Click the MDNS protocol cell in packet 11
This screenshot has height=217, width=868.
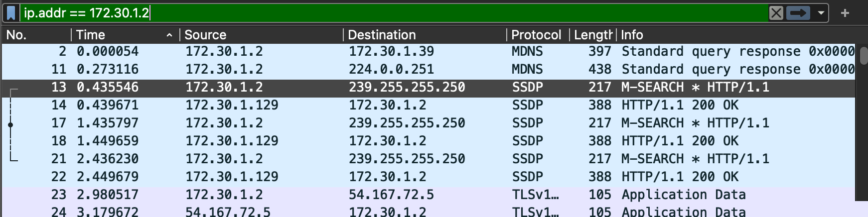527,69
